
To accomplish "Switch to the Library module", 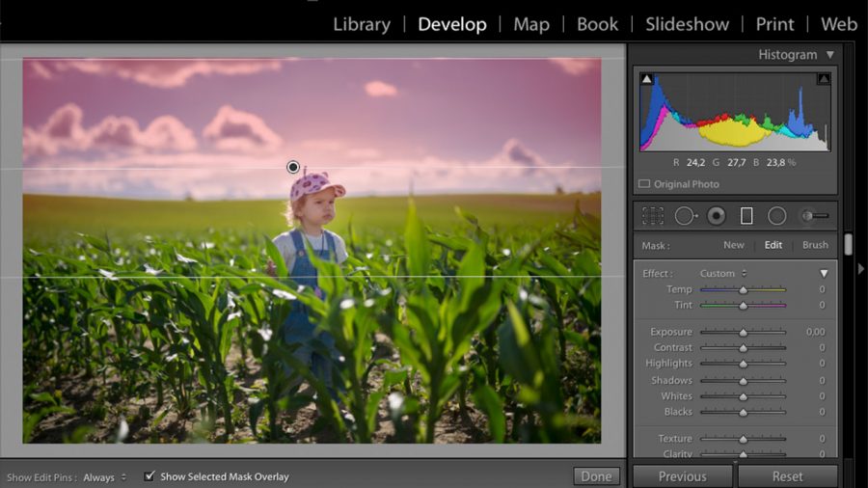I will [x=362, y=24].
